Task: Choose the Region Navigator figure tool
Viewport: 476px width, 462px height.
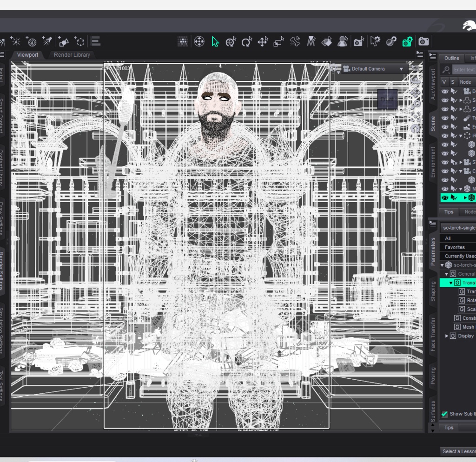Action: coord(343,41)
